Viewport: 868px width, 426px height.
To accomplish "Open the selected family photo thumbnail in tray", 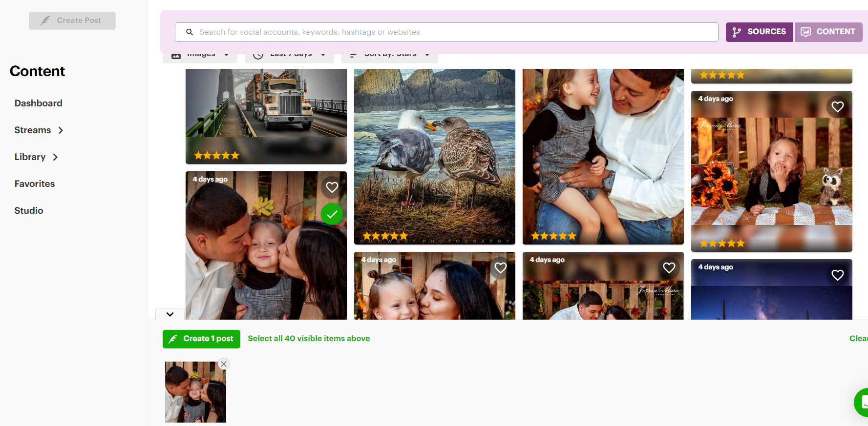I will pyautogui.click(x=195, y=392).
